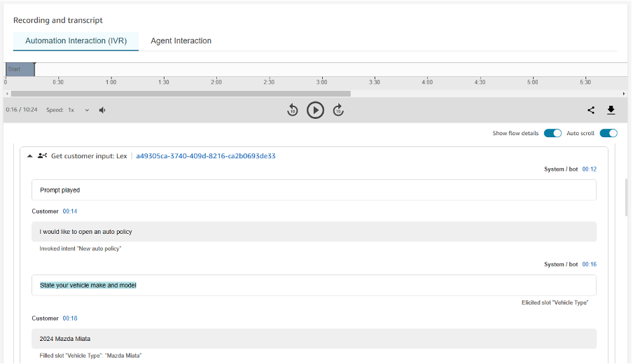The image size is (633, 364).
Task: Turn off Auto scroll toggle
Action: click(x=608, y=133)
